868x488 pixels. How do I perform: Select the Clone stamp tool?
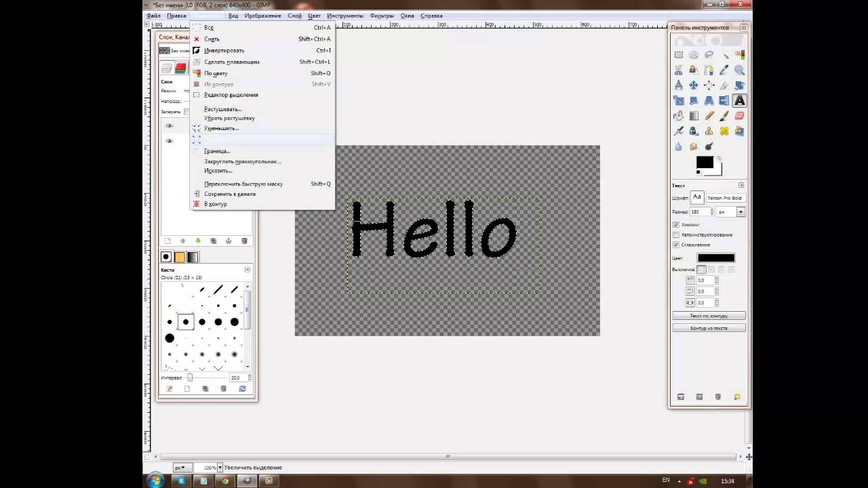[x=709, y=131]
